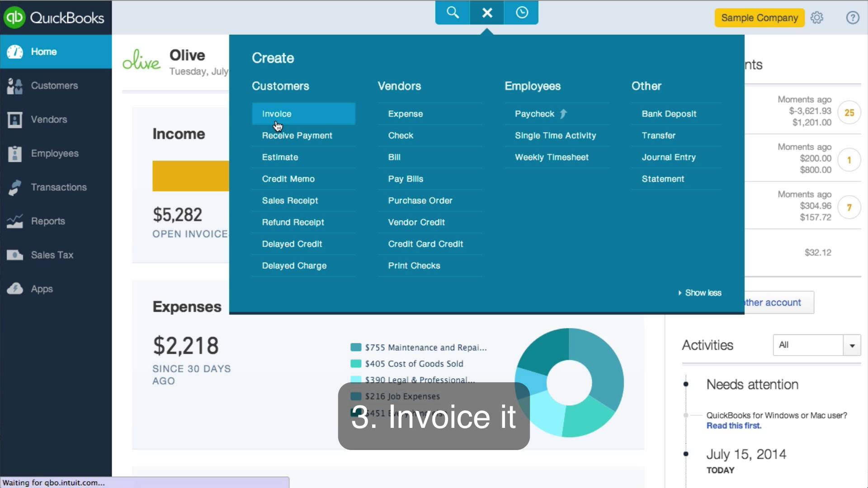Click the Paycheck upgrade arrow icon
The image size is (868, 488).
tap(563, 113)
